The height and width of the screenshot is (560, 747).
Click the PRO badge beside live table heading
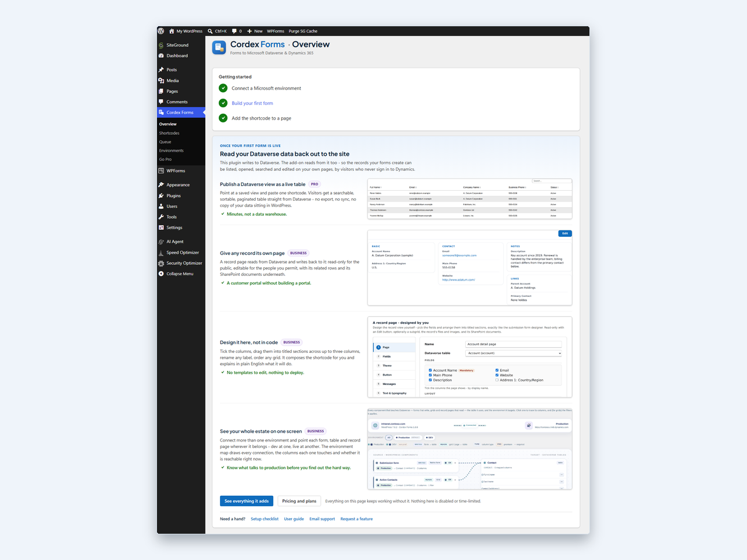[315, 184]
